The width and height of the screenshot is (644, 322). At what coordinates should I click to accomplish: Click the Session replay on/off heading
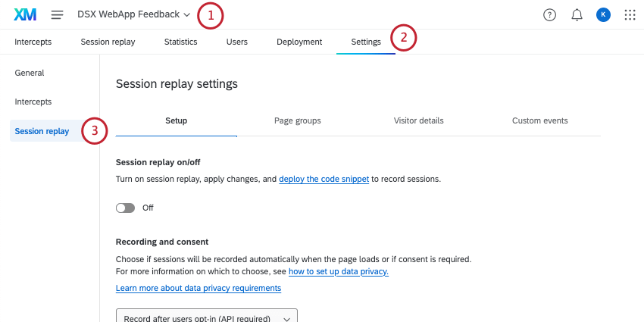[x=158, y=162]
